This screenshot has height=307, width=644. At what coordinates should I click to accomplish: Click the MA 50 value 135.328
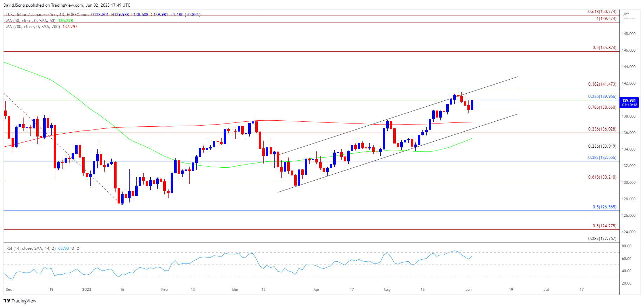[x=66, y=21]
